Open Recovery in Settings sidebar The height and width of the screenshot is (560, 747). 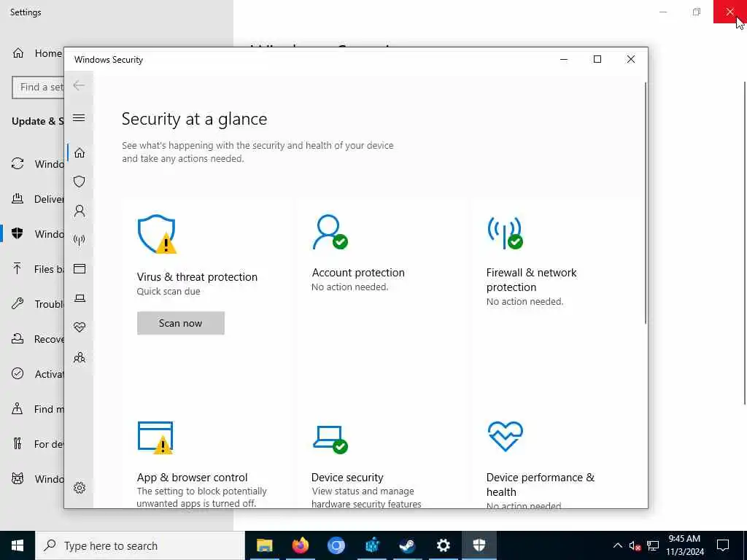pos(37,339)
